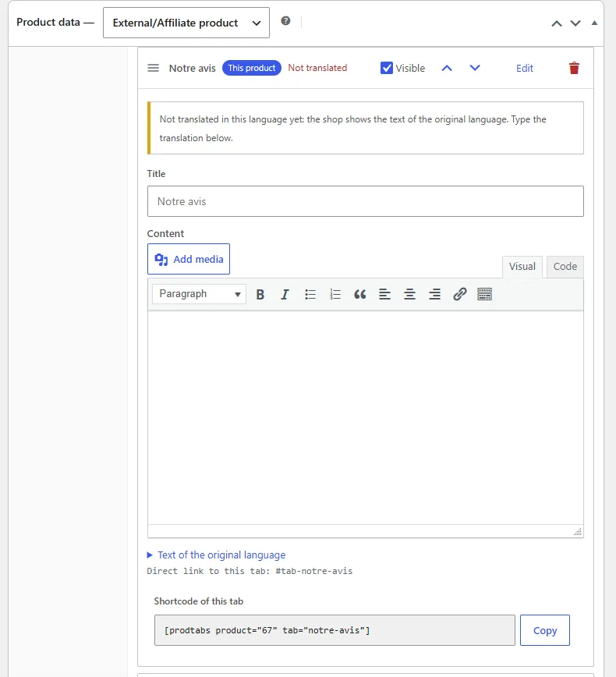
Task: Open the External/Affiliate product type dropdown
Action: tap(186, 23)
